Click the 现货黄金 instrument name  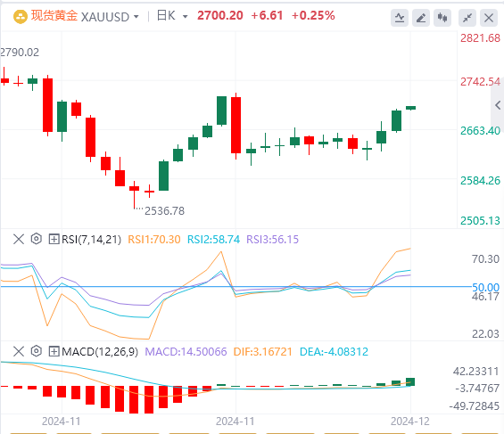click(x=54, y=16)
